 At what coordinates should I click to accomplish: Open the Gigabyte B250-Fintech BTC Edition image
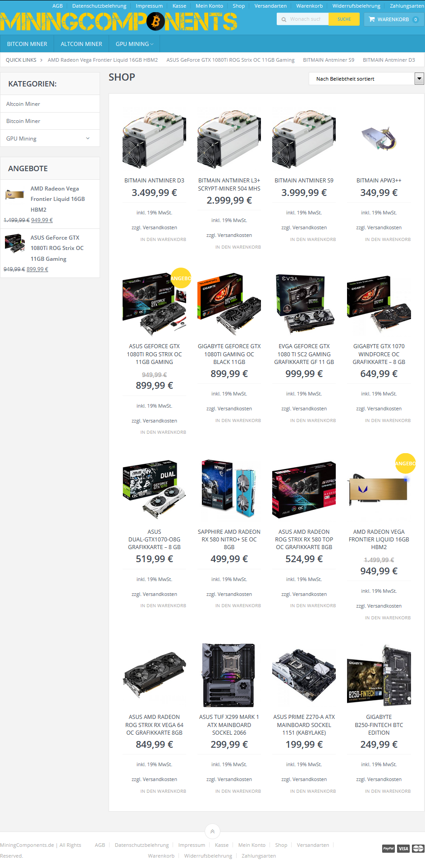click(379, 675)
